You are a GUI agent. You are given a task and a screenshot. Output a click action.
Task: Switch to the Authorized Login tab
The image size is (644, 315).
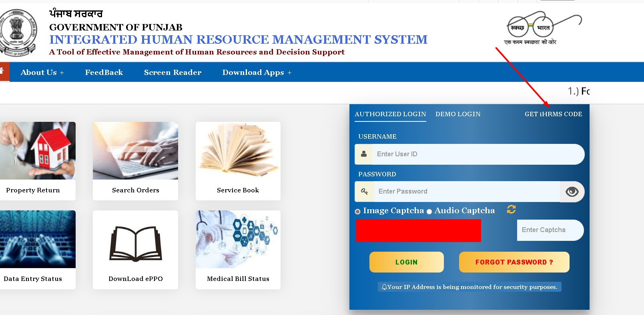tap(390, 114)
